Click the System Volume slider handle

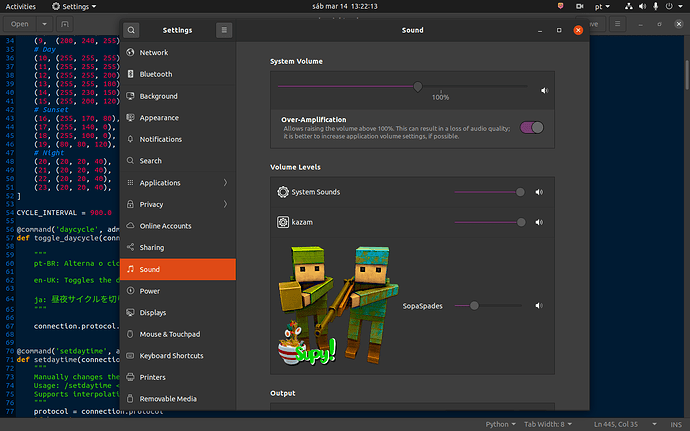click(x=418, y=87)
